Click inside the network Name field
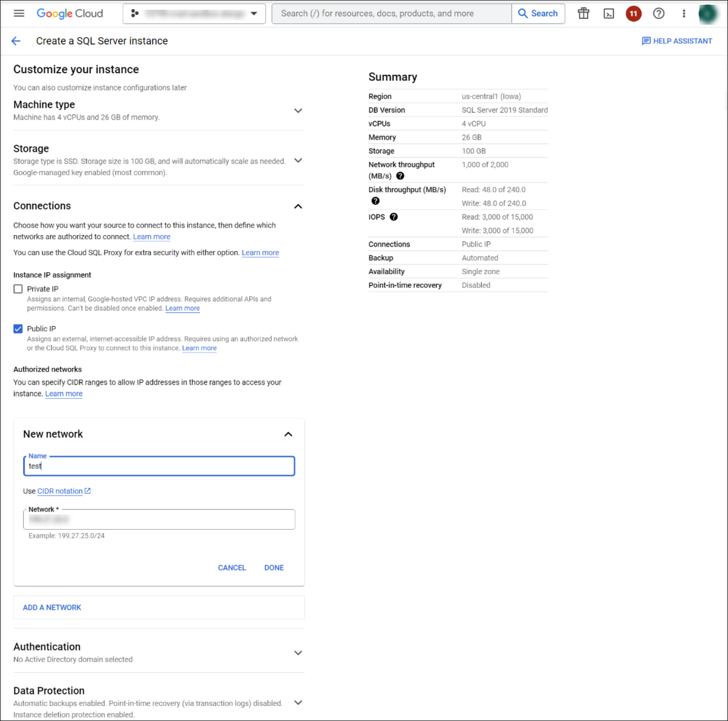Screen dimensions: 728x721 click(x=159, y=466)
